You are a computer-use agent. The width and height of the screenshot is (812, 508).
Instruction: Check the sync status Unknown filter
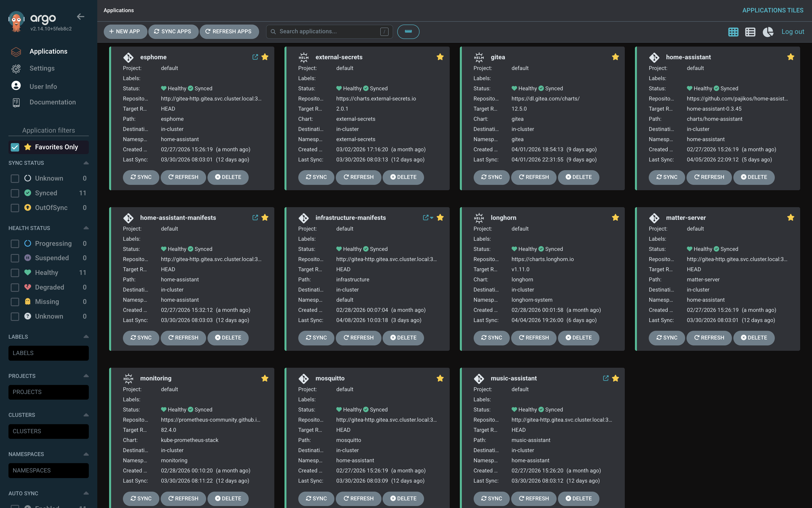point(15,178)
